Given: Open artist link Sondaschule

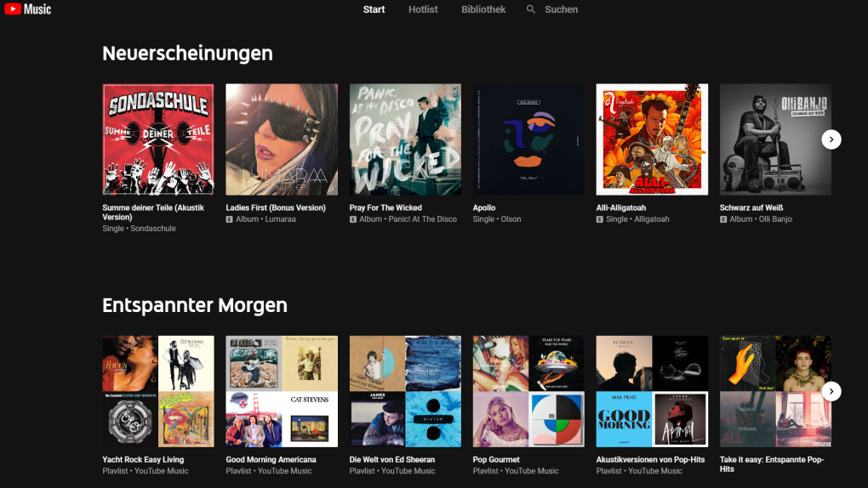Looking at the screenshot, I should (x=153, y=229).
